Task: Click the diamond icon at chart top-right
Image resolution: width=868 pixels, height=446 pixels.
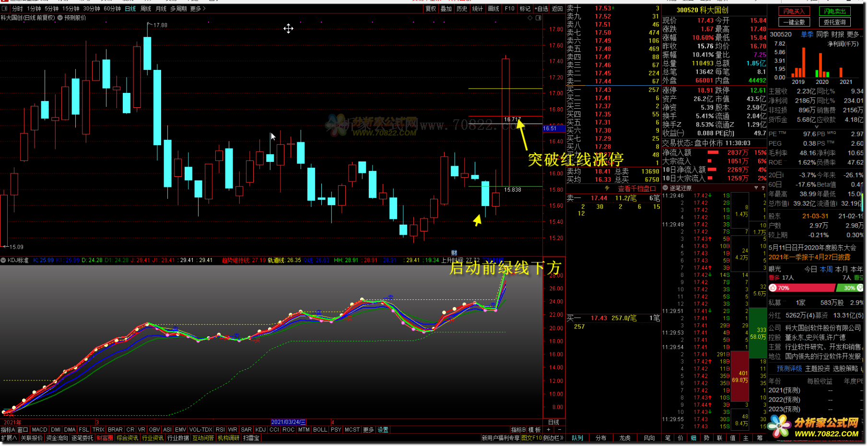Action: click(x=530, y=18)
